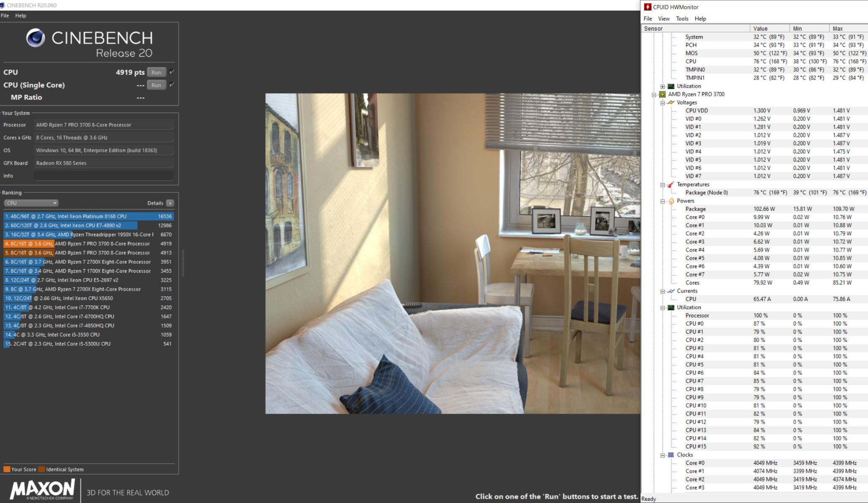Image resolution: width=868 pixels, height=503 pixels.
Task: Open the CPU ranking type dropdown
Action: point(31,203)
